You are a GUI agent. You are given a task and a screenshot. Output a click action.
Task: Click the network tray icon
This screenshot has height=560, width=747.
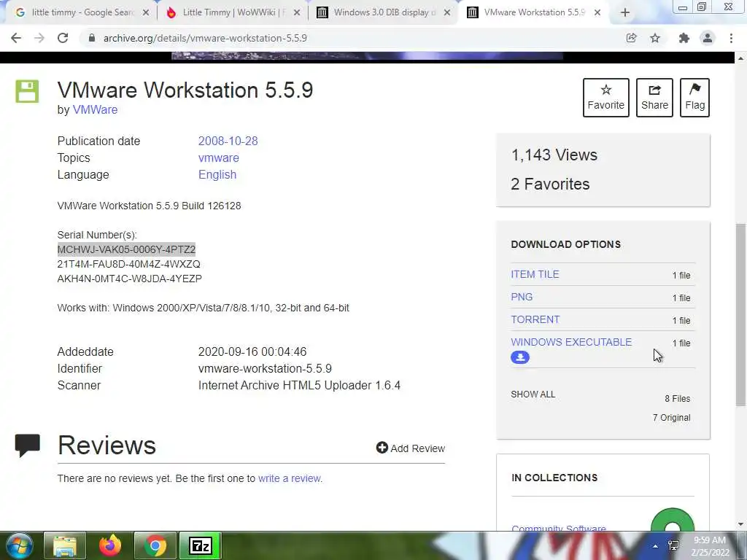point(673,545)
